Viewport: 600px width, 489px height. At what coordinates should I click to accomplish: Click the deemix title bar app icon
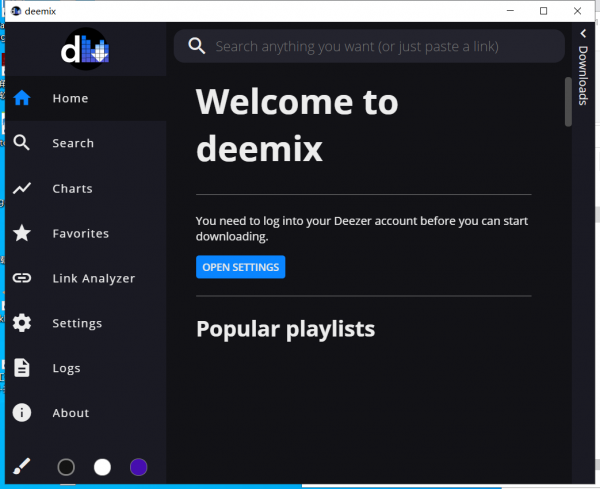point(16,11)
